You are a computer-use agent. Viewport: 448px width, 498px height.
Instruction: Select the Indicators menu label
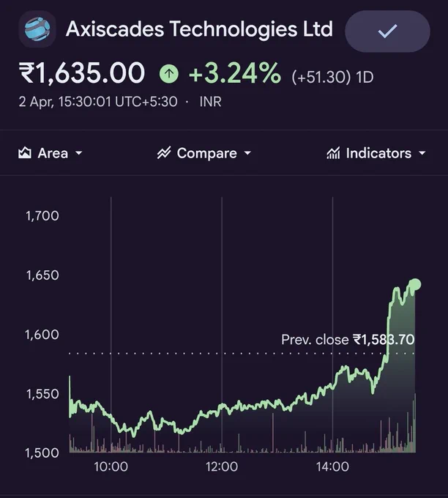click(x=378, y=153)
